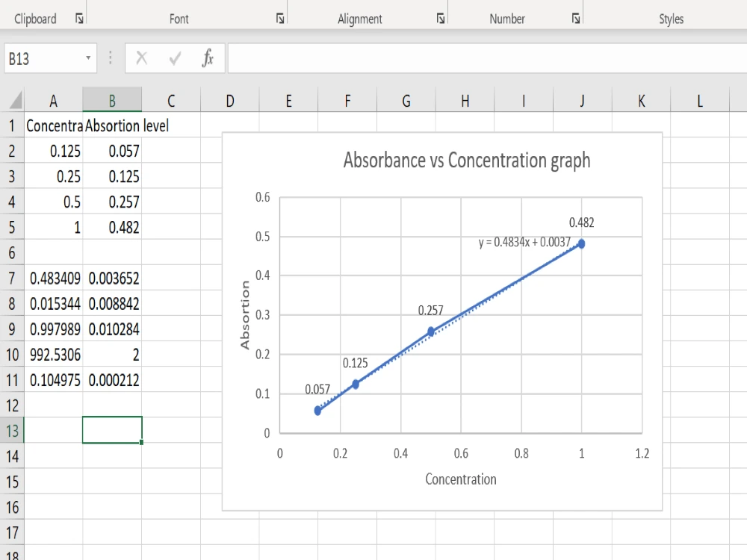747x560 pixels.
Task: Select cell containing 0.257
Action: click(x=112, y=202)
